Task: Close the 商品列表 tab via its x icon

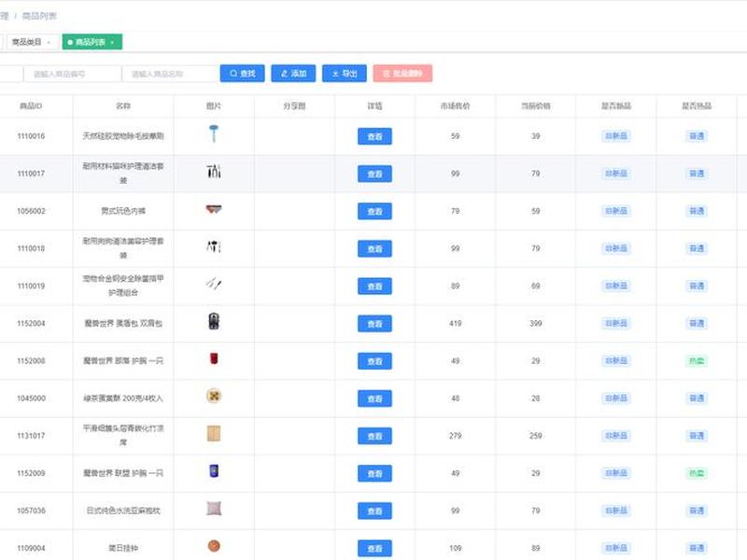Action: 112,42
